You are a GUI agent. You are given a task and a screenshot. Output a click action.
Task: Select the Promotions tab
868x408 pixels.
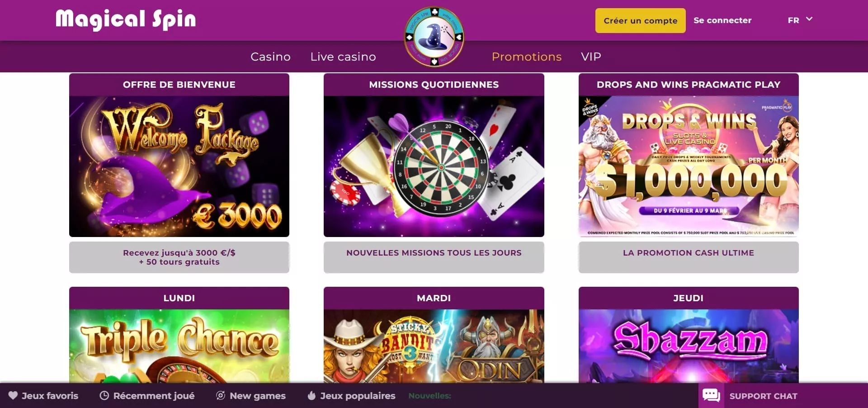click(527, 57)
